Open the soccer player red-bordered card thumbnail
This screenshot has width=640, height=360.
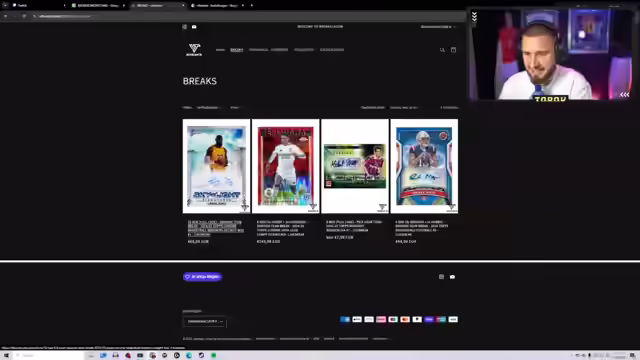(286, 166)
